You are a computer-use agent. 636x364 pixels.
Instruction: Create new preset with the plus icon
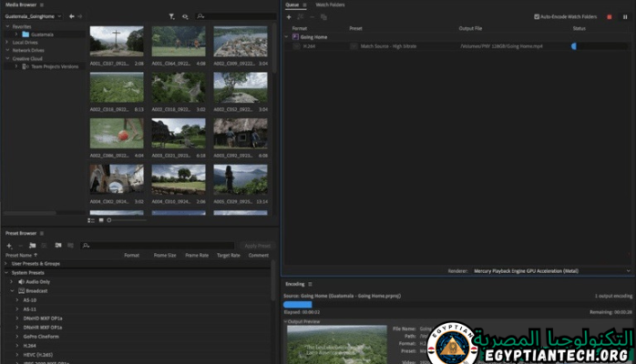[x=9, y=246]
